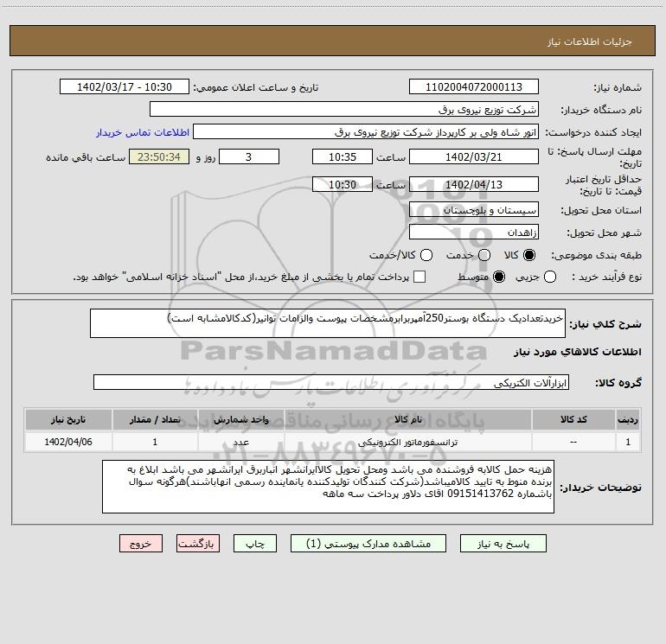This screenshot has height=644, width=666.
Task: Click the announcement date field 1402/03/17 - 10:30
Action: [x=125, y=87]
